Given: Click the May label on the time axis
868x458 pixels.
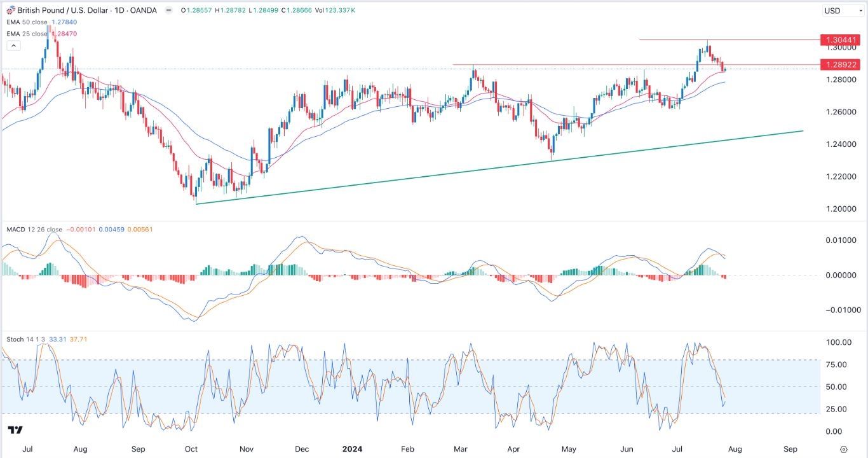Looking at the screenshot, I should point(570,448).
